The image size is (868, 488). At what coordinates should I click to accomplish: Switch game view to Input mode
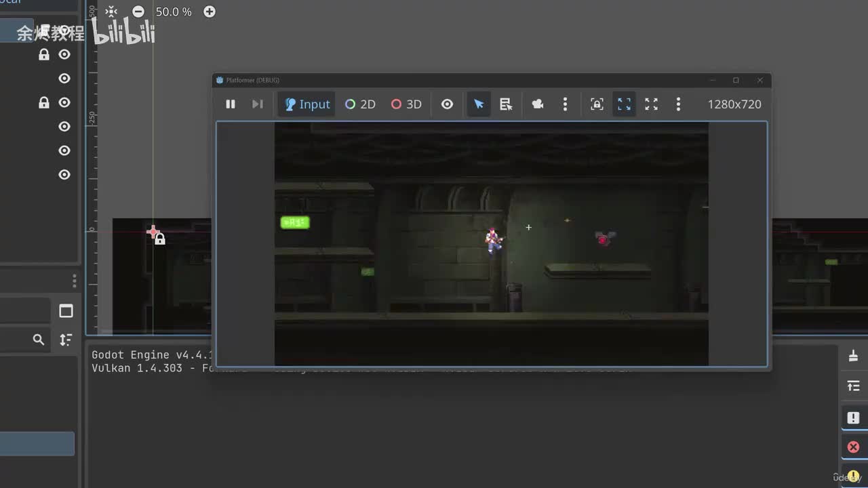(x=307, y=104)
